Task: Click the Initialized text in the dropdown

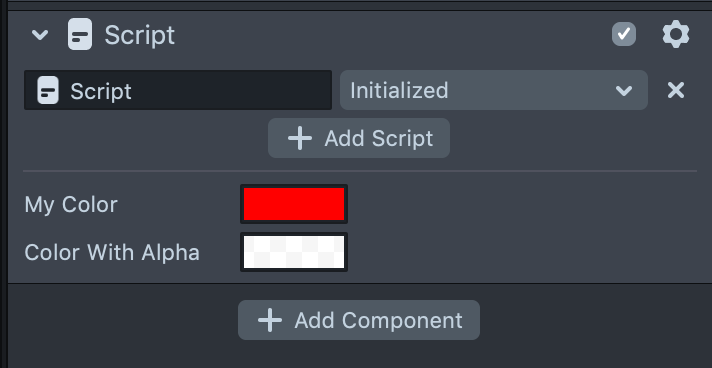Action: coord(399,90)
